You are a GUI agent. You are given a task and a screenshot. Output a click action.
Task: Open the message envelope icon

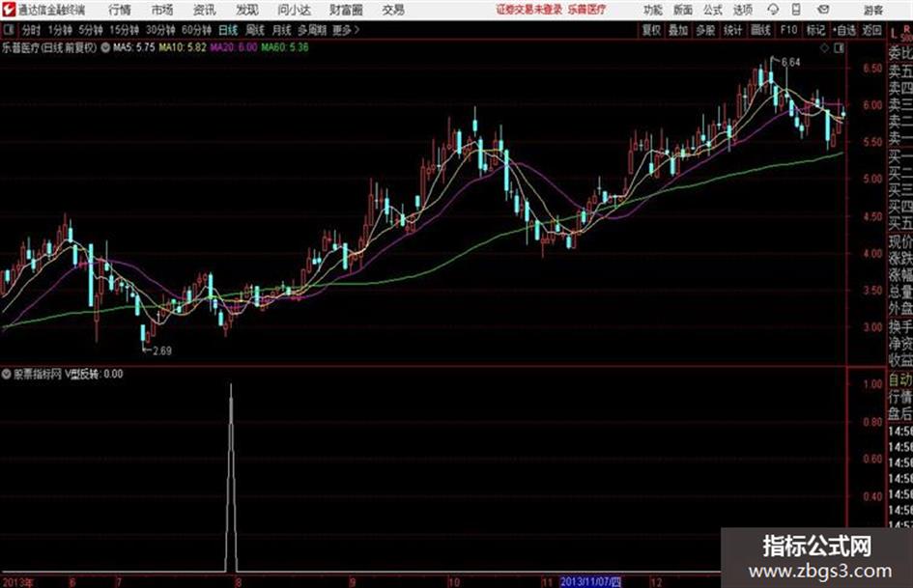[x=823, y=10]
